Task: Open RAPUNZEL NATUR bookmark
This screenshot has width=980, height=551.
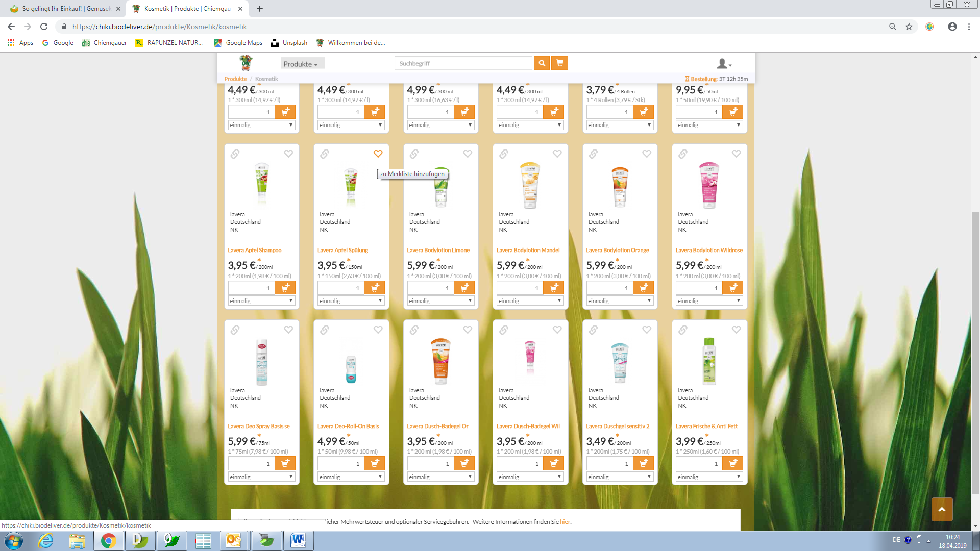Action: coord(169,43)
